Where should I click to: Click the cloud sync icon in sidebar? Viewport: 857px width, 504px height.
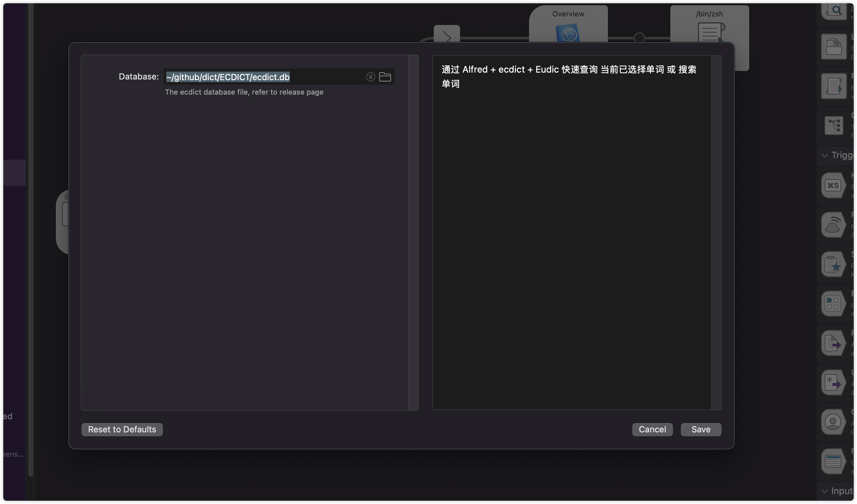pos(834,224)
